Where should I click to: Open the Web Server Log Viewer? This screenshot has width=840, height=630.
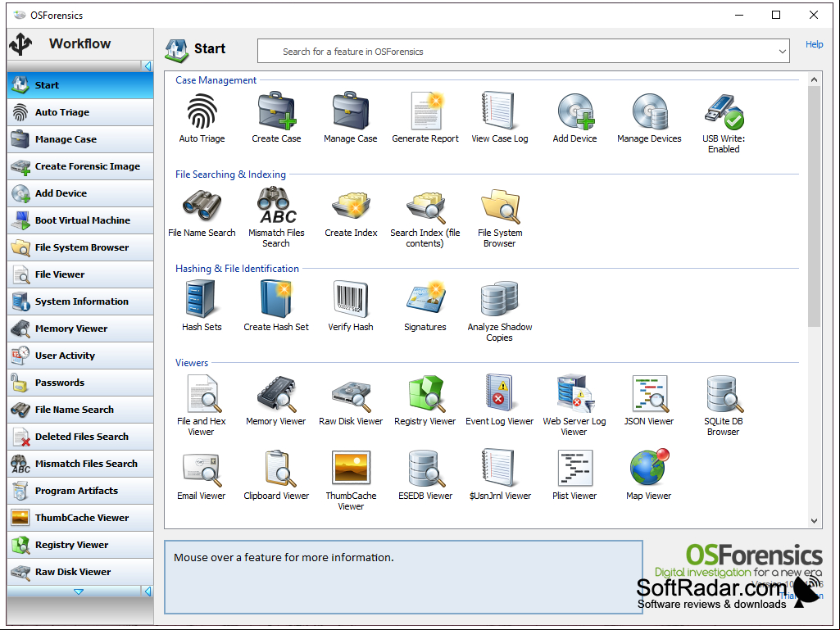click(574, 406)
